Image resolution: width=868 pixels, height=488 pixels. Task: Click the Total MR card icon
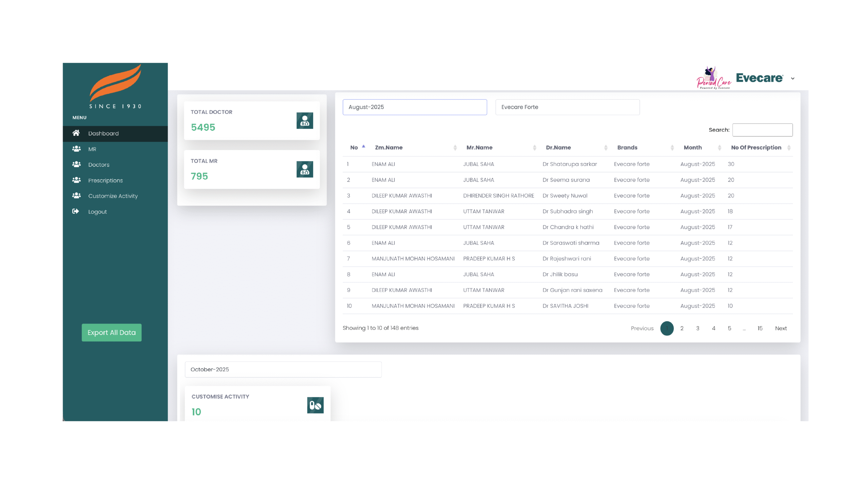click(x=304, y=169)
